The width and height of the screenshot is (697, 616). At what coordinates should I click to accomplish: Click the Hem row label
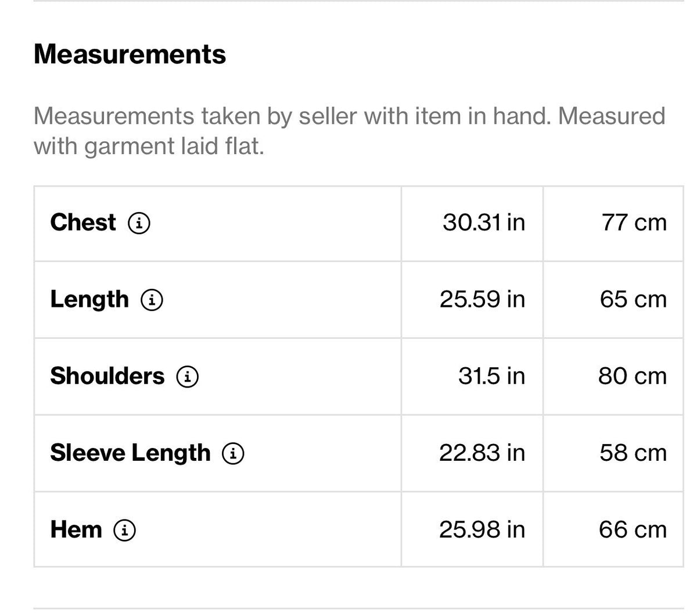coord(76,529)
